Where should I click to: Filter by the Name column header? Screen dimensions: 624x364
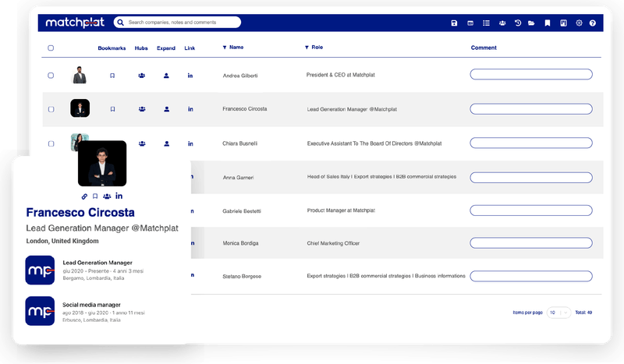tap(233, 48)
